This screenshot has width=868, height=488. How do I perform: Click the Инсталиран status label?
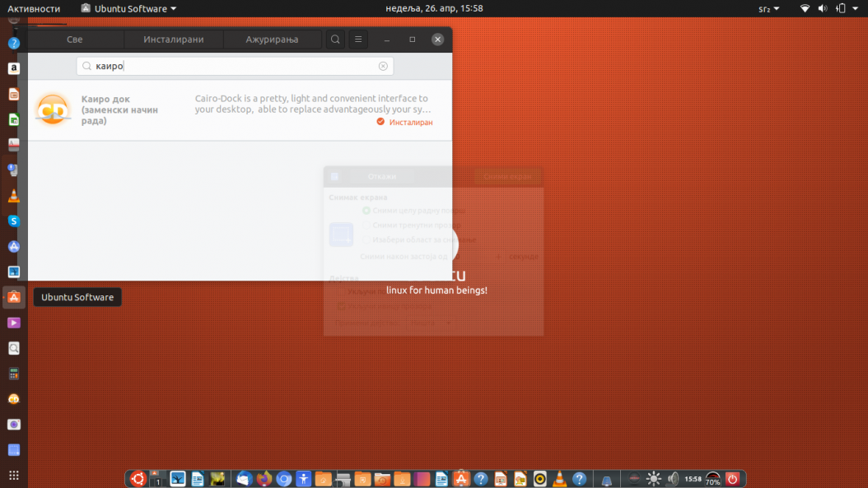404,123
